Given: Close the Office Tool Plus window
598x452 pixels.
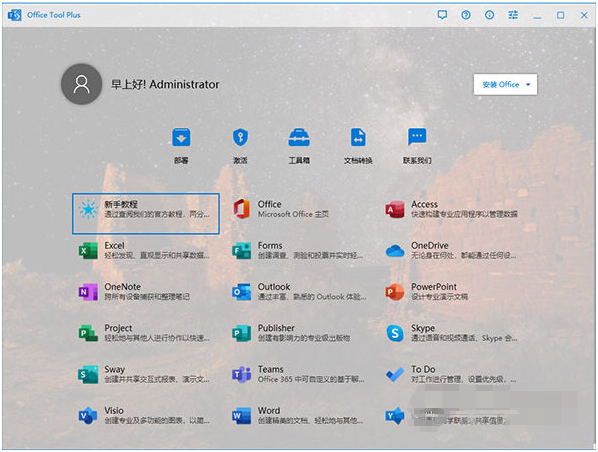Looking at the screenshot, I should pyautogui.click(x=584, y=15).
